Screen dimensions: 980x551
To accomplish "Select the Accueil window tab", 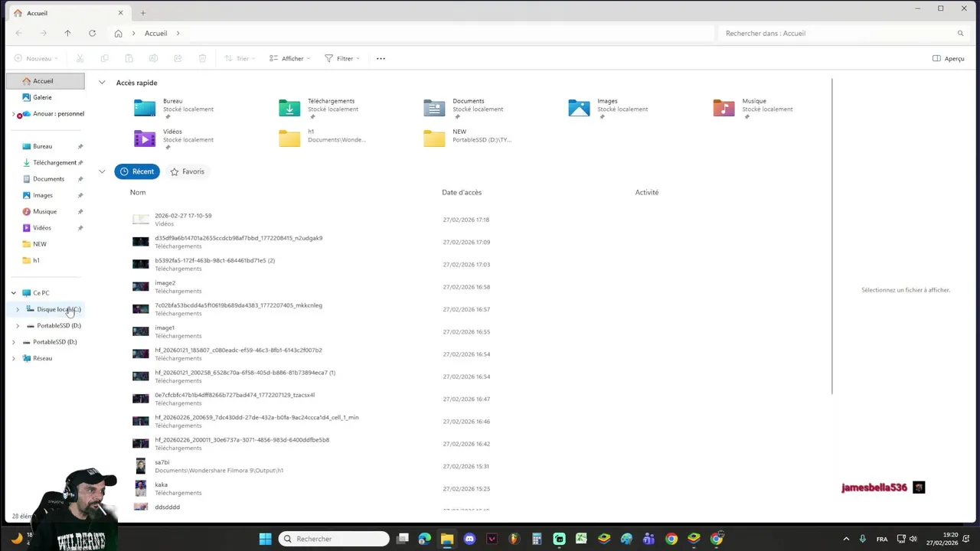I will tap(69, 13).
